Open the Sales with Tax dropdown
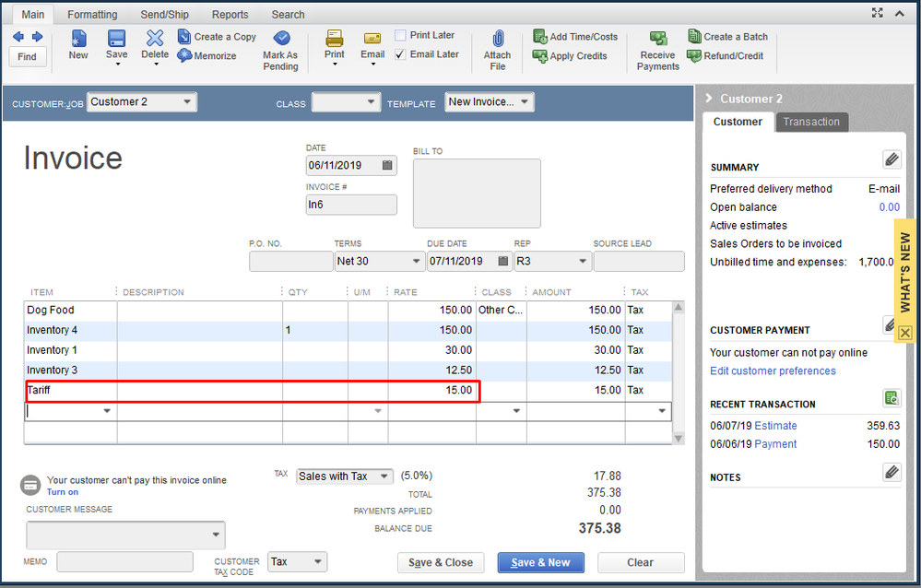This screenshot has height=588, width=921. pyautogui.click(x=384, y=476)
